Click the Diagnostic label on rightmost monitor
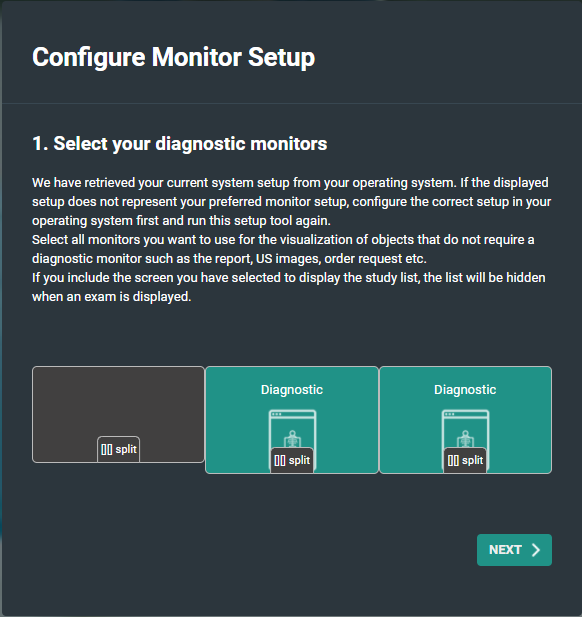Image resolution: width=582 pixels, height=617 pixels. coord(465,390)
